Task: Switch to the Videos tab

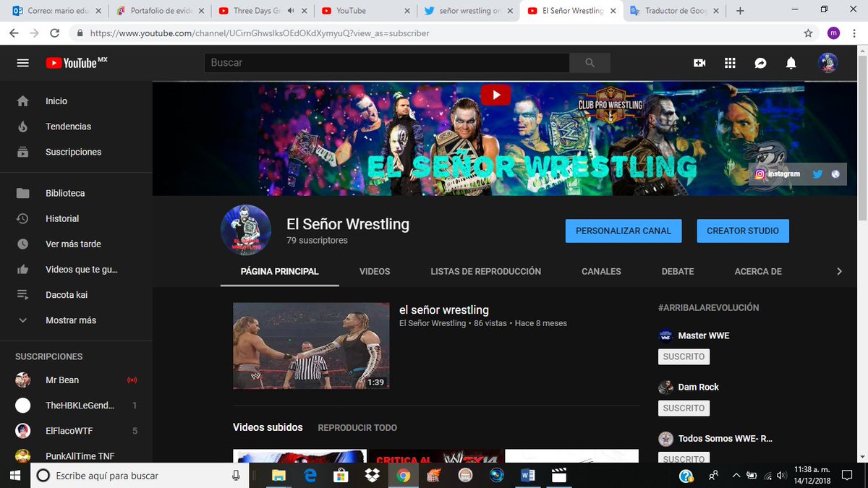Action: (x=375, y=272)
